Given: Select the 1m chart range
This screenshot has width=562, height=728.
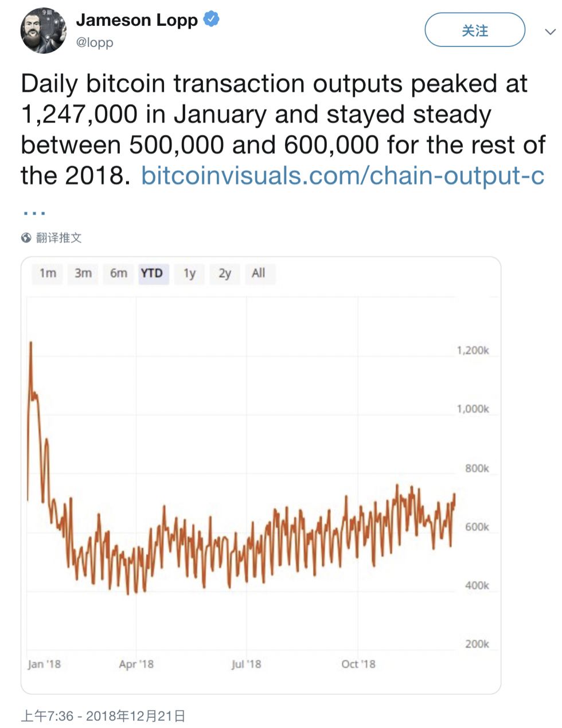Looking at the screenshot, I should (48, 273).
